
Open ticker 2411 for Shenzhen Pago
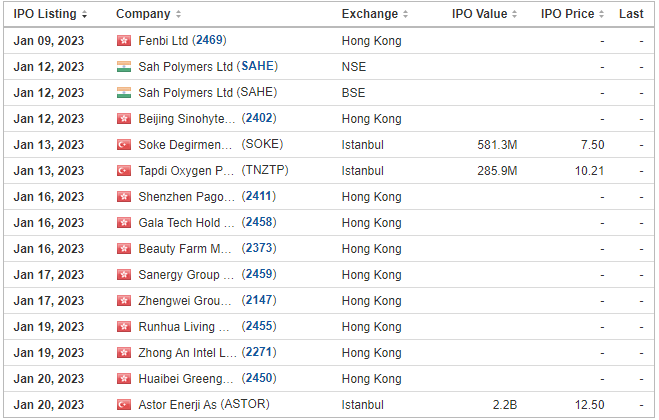259,196
